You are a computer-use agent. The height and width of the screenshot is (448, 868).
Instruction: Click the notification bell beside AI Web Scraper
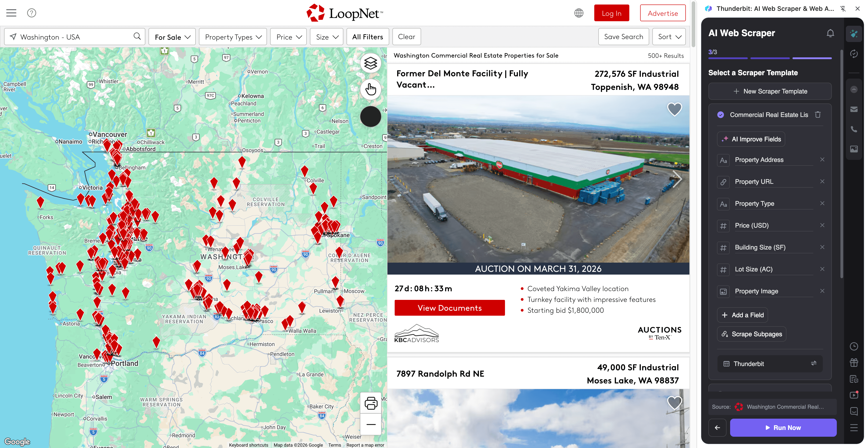coord(830,33)
